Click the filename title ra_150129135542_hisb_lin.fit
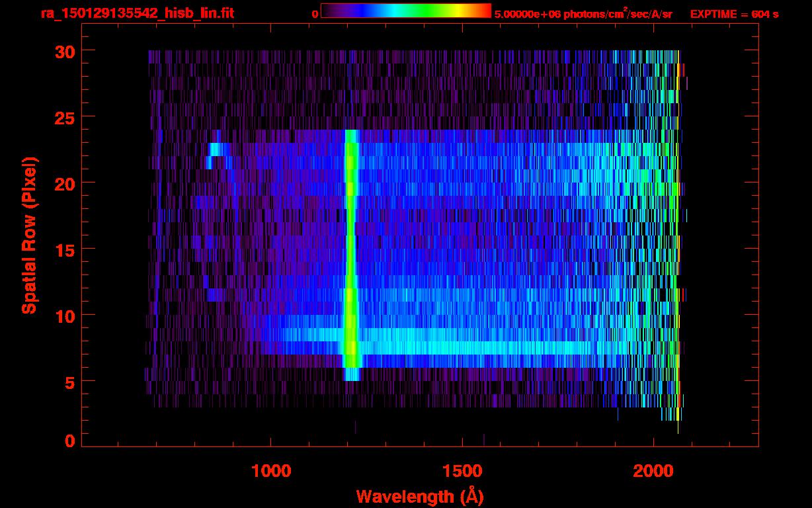The height and width of the screenshot is (508, 812). tap(137, 13)
